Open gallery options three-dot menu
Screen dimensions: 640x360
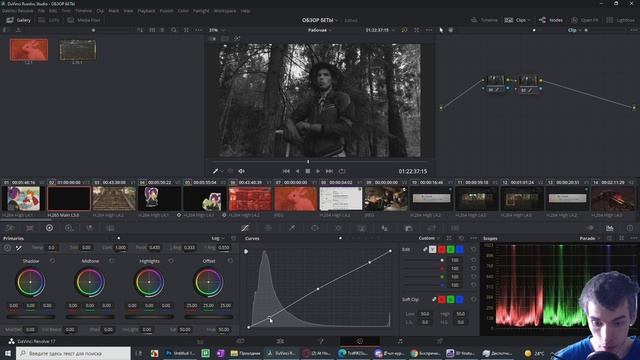[198, 30]
